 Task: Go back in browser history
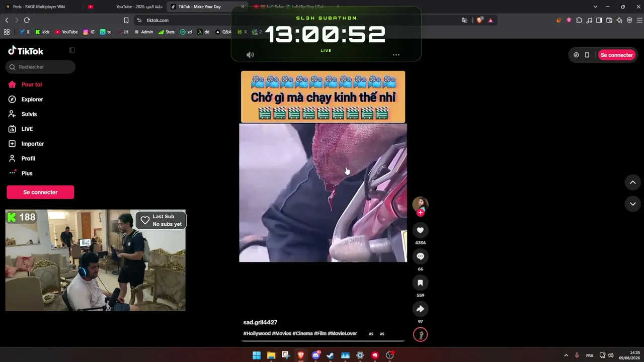7,20
